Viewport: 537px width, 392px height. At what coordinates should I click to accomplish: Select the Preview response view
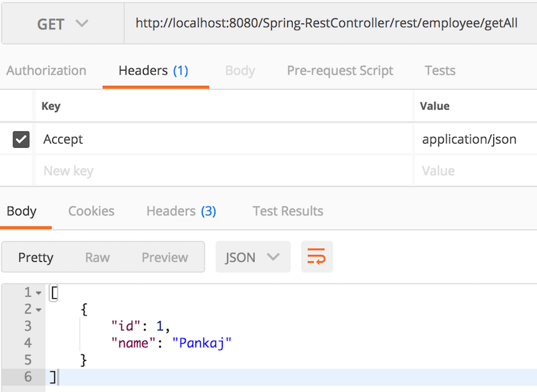coord(165,257)
